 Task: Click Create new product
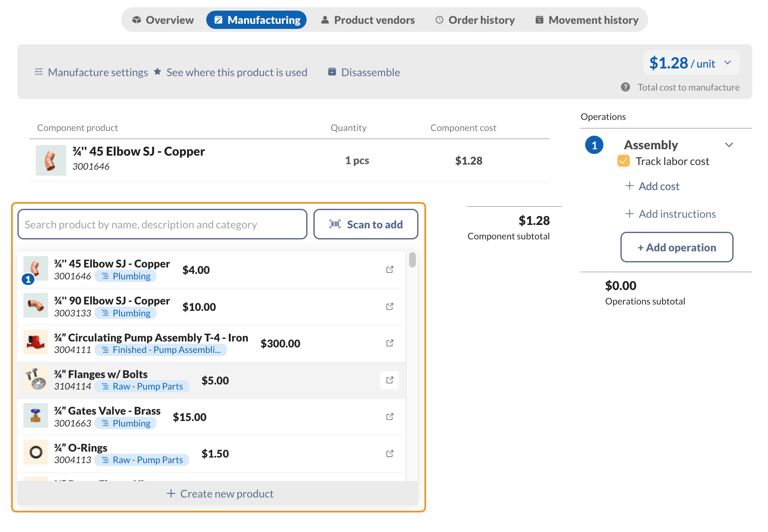pos(220,493)
